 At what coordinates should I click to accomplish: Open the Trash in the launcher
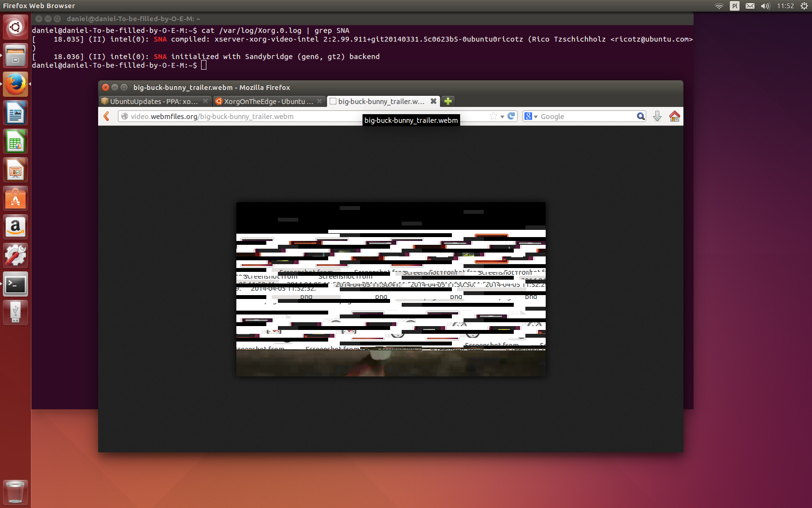click(x=15, y=492)
